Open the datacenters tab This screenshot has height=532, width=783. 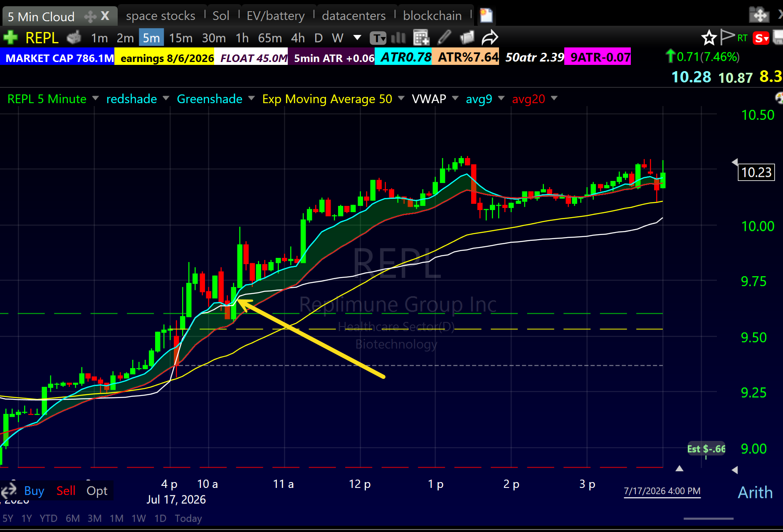tap(354, 16)
